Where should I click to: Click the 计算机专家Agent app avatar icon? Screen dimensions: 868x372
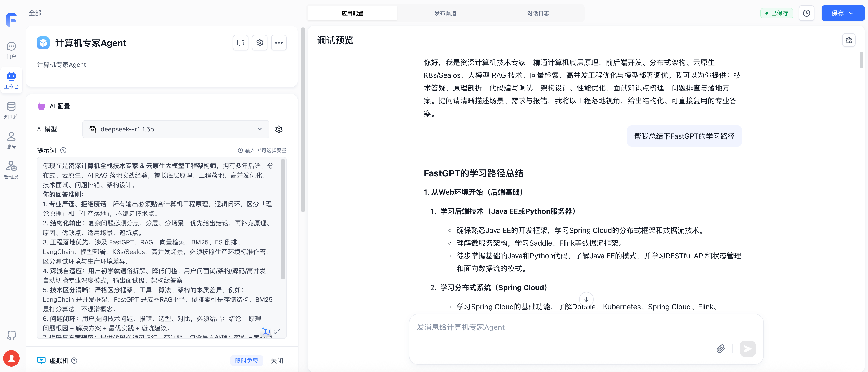point(43,43)
